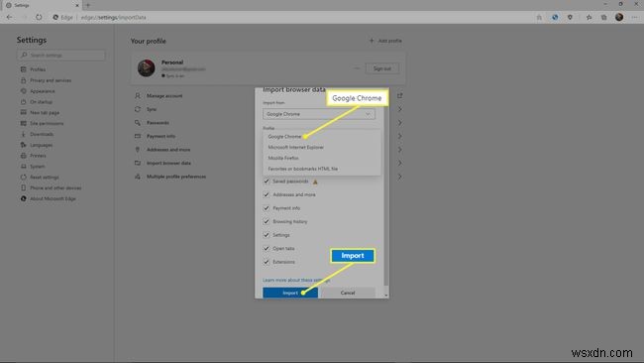Screen dimensions: 644x363
Task: Open the Languages settings section
Action: (41, 145)
